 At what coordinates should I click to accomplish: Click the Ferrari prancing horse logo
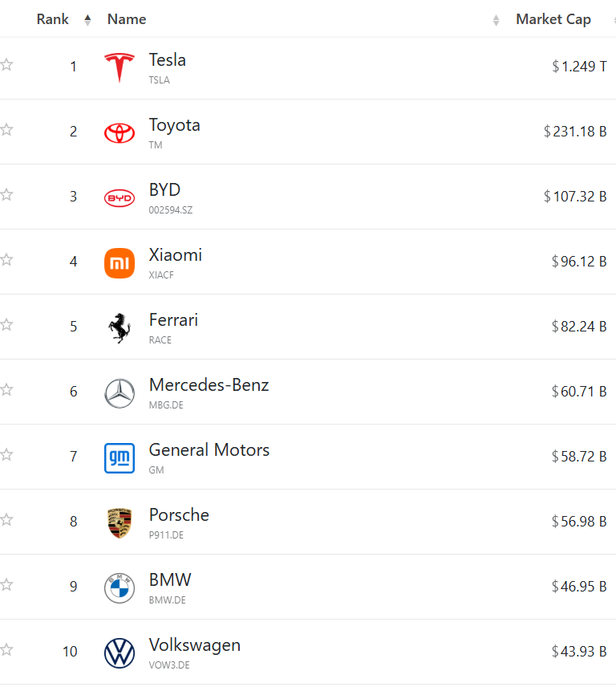(x=120, y=327)
